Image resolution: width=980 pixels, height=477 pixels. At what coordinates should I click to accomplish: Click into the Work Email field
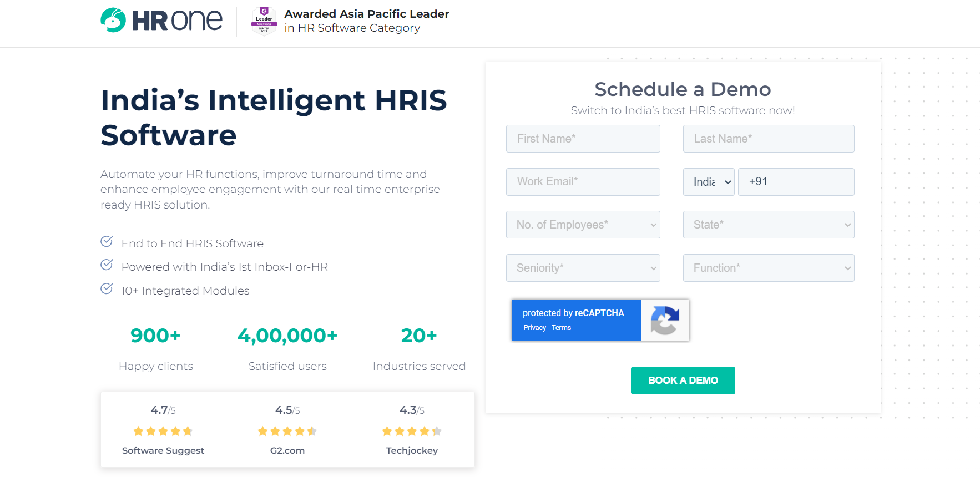pos(583,182)
